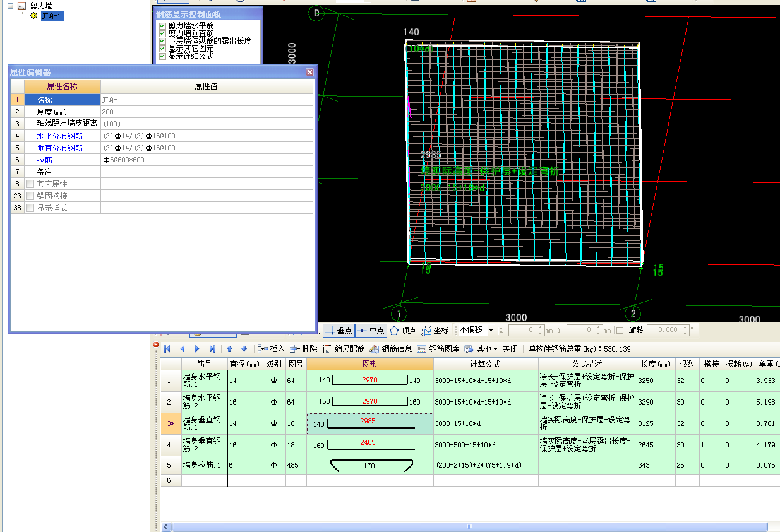
Task: Click 根数 column header
Action: (687, 364)
